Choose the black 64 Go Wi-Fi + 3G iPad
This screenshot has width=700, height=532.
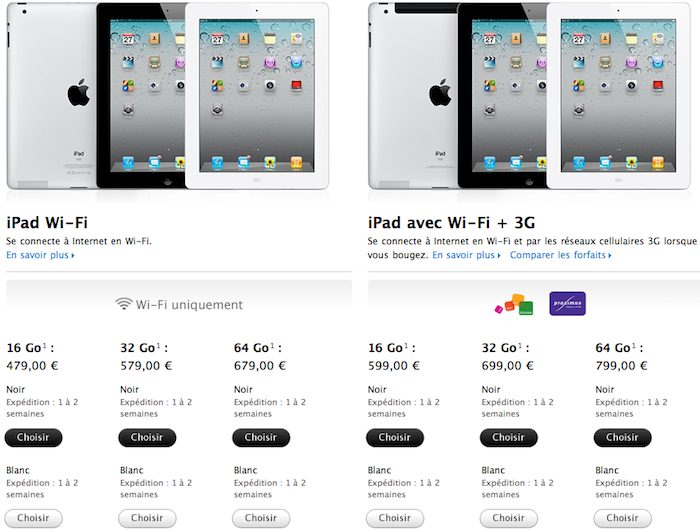tap(623, 437)
